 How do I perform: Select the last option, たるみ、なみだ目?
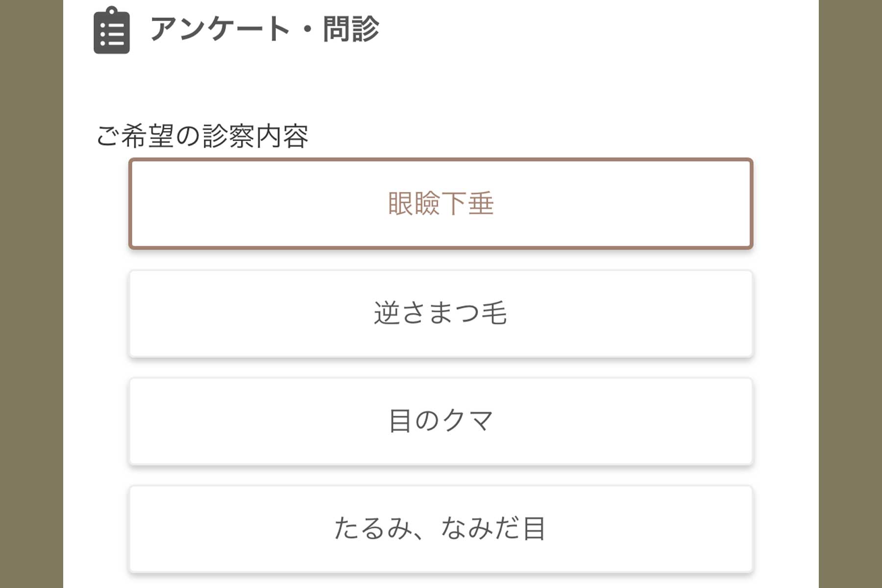point(441,529)
